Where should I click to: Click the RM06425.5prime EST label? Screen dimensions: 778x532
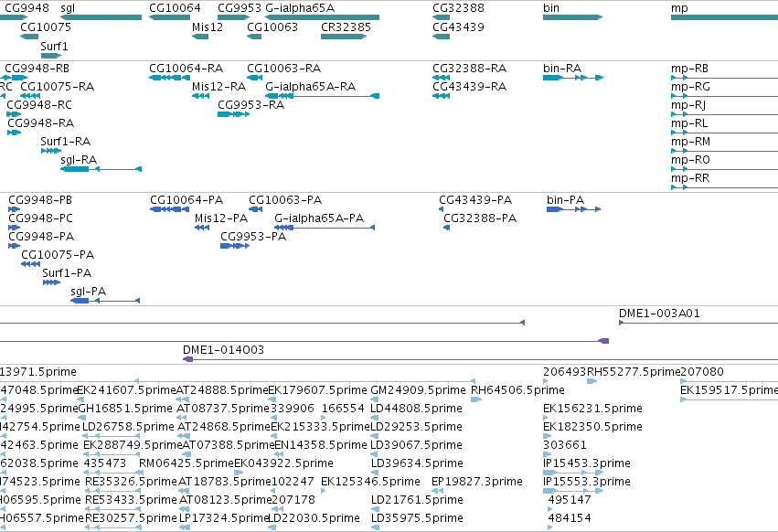[187, 463]
